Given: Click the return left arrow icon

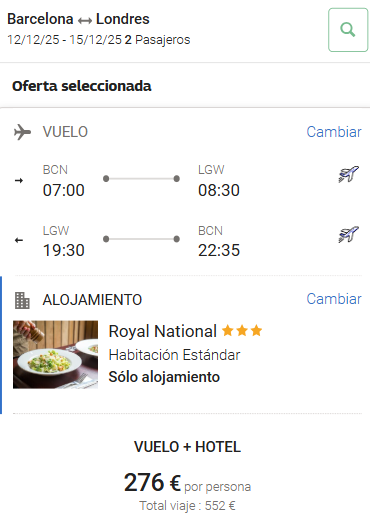Looking at the screenshot, I should (x=19, y=240).
